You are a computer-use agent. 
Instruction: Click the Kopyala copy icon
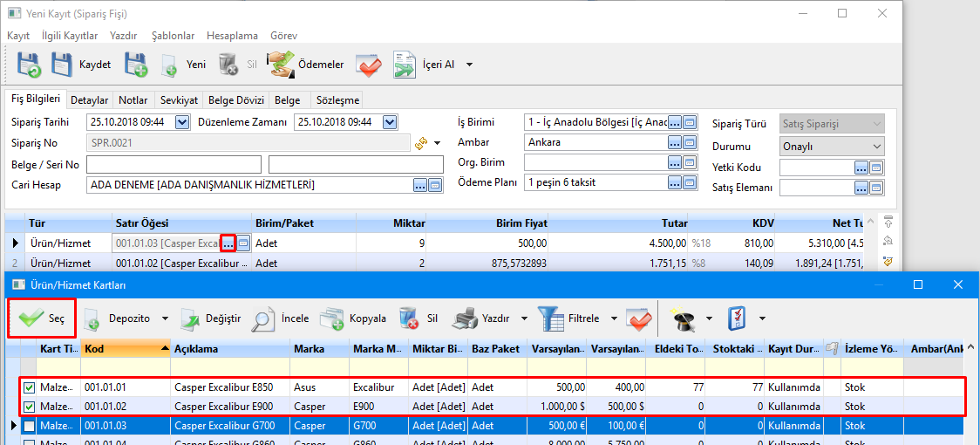(x=332, y=318)
